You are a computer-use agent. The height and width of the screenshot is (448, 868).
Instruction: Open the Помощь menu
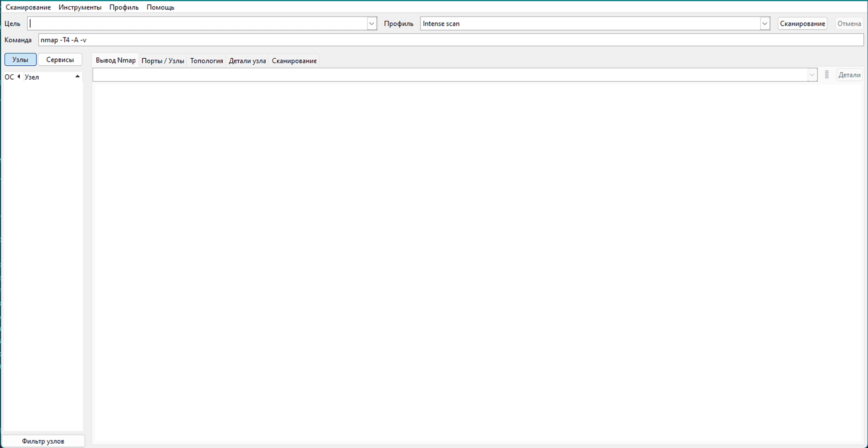[x=160, y=8]
